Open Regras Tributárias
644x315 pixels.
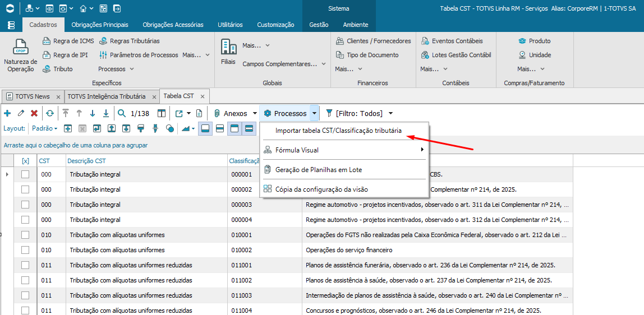point(129,41)
